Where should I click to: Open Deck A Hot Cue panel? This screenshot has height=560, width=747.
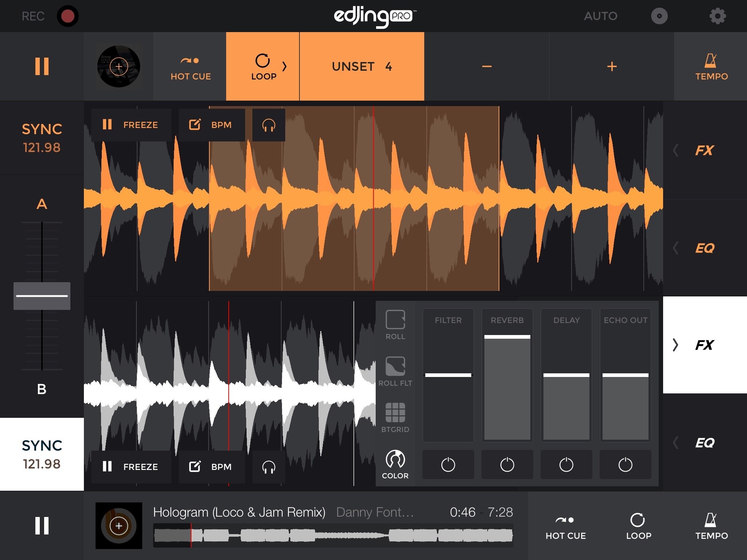[x=190, y=67]
